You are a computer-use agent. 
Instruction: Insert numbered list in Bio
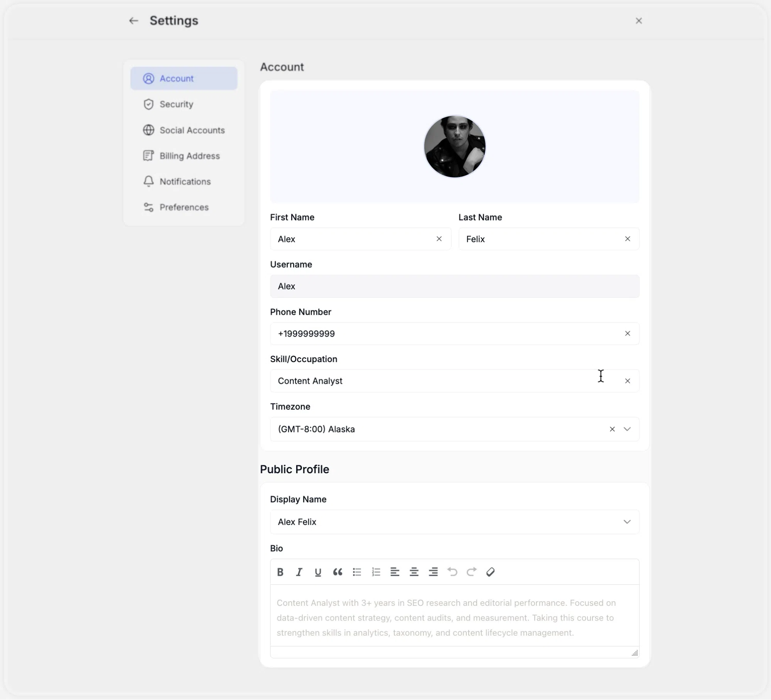pos(376,572)
